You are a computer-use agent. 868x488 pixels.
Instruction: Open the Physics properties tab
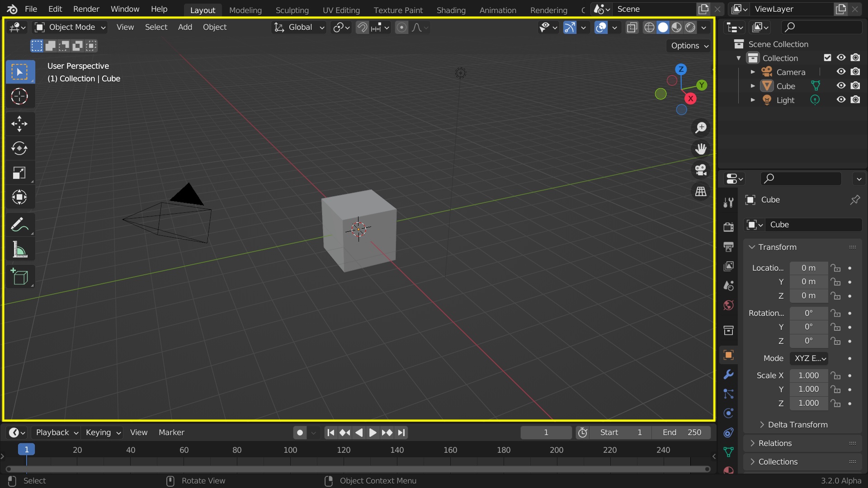[728, 413]
